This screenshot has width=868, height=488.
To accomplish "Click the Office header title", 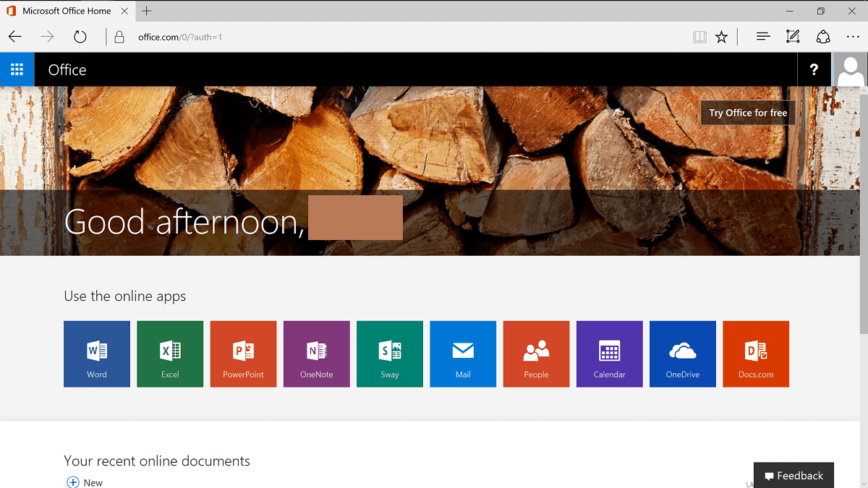I will point(67,70).
